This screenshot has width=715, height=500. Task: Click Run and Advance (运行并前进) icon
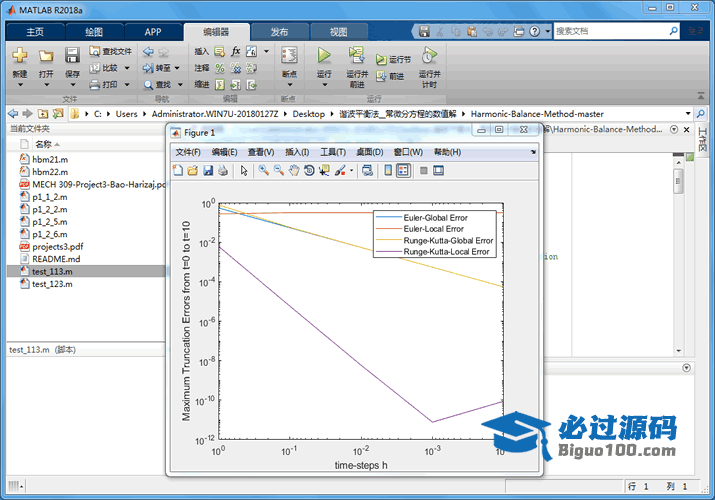pos(356,56)
